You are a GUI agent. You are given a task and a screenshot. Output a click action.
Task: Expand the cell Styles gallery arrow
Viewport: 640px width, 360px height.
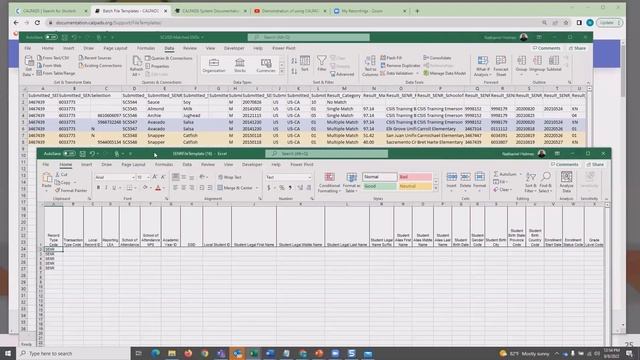click(436, 188)
